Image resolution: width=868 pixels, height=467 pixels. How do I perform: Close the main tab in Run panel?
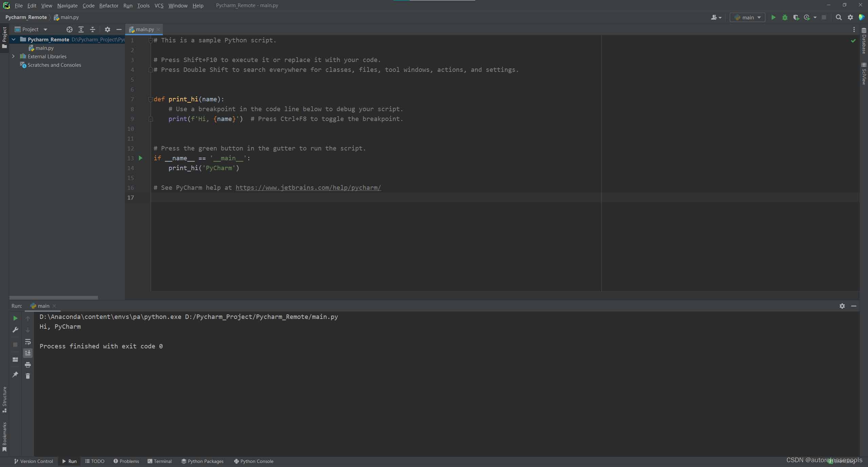(54, 306)
